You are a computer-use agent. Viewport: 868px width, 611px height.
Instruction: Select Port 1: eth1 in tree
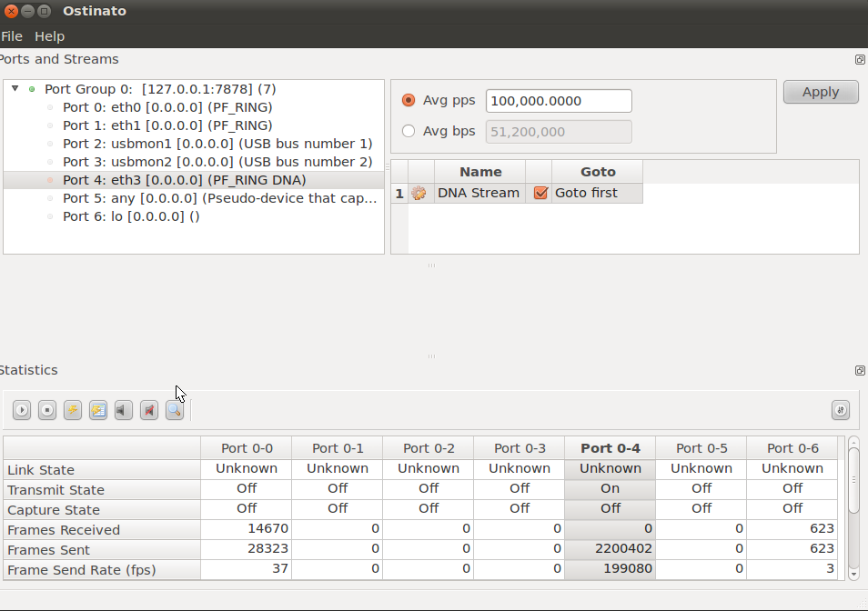(x=167, y=125)
